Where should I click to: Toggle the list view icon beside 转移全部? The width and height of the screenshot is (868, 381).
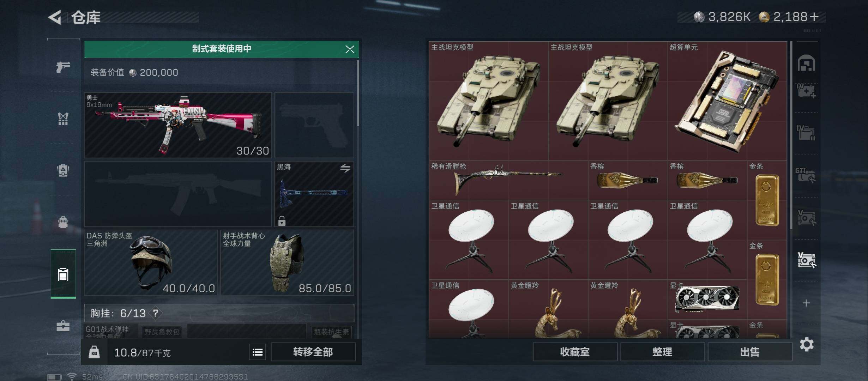258,352
